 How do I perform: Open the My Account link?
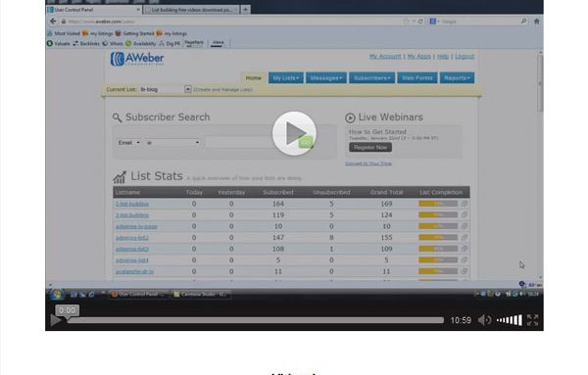point(385,57)
